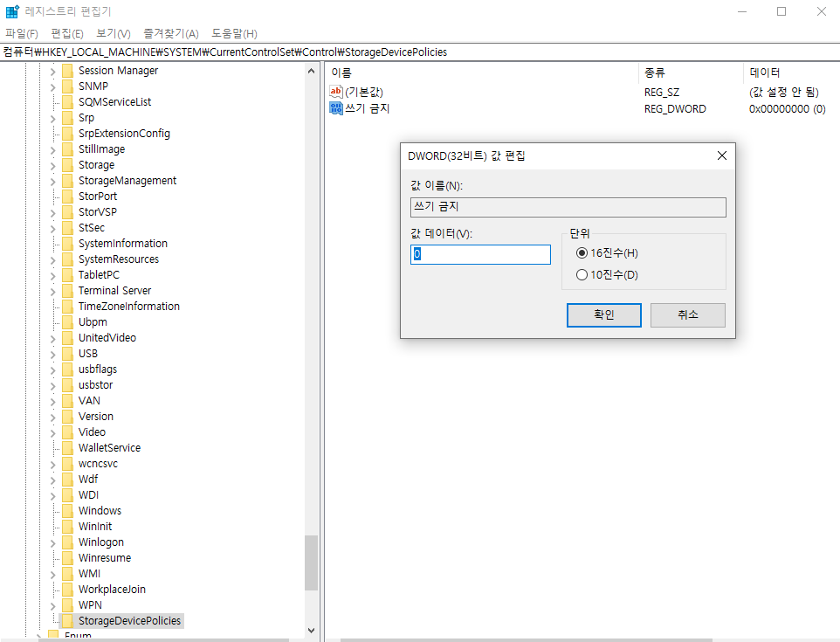Select the SrpExtensionConfig tree item

(124, 134)
